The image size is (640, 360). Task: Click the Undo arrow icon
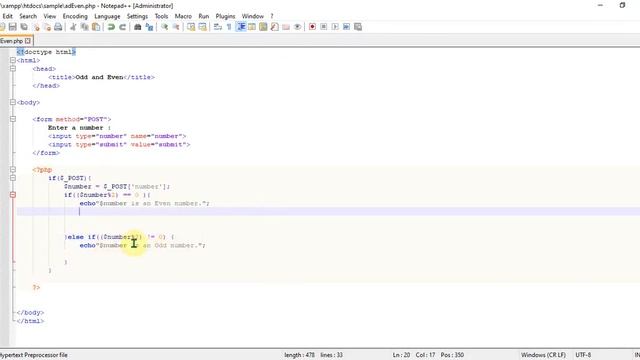(111, 27)
